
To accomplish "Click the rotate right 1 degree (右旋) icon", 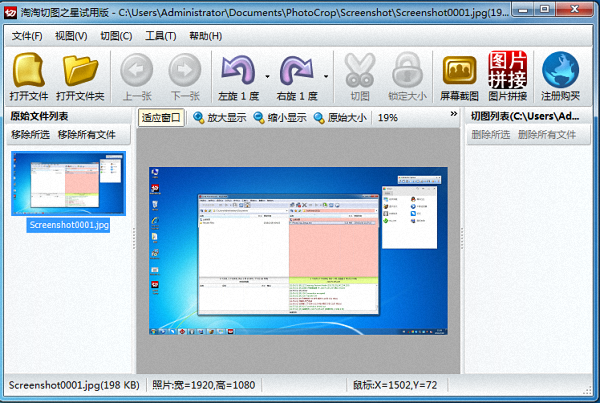I will (x=297, y=70).
